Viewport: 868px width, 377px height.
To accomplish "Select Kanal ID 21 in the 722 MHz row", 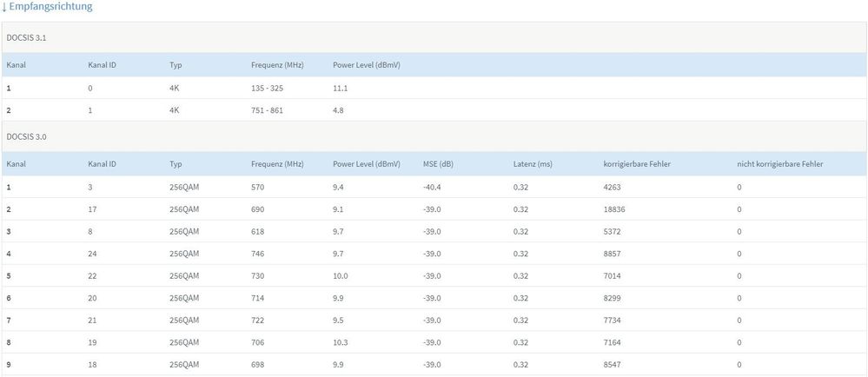I will 92,320.
